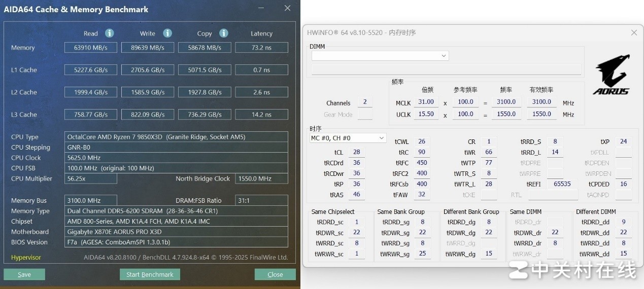Click the Motherboard field Gigabyte X870E AORUS PRO X3D
Screen dimensions: 644x289
177,232
